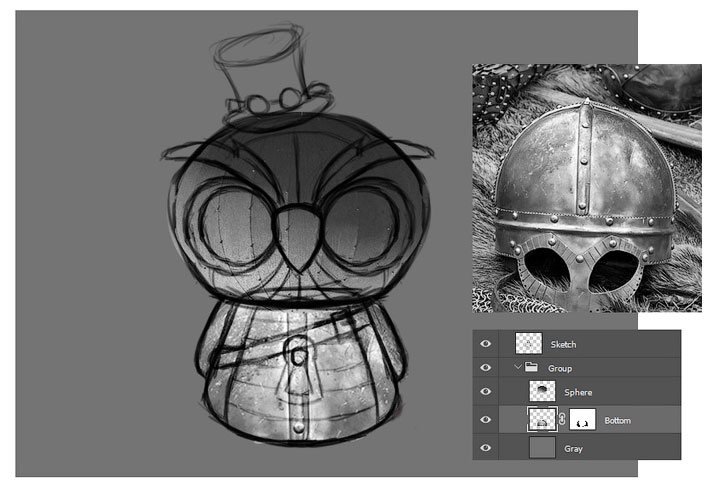Select the Group layer name
Image resolution: width=725 pixels, height=502 pixels.
coord(560,368)
